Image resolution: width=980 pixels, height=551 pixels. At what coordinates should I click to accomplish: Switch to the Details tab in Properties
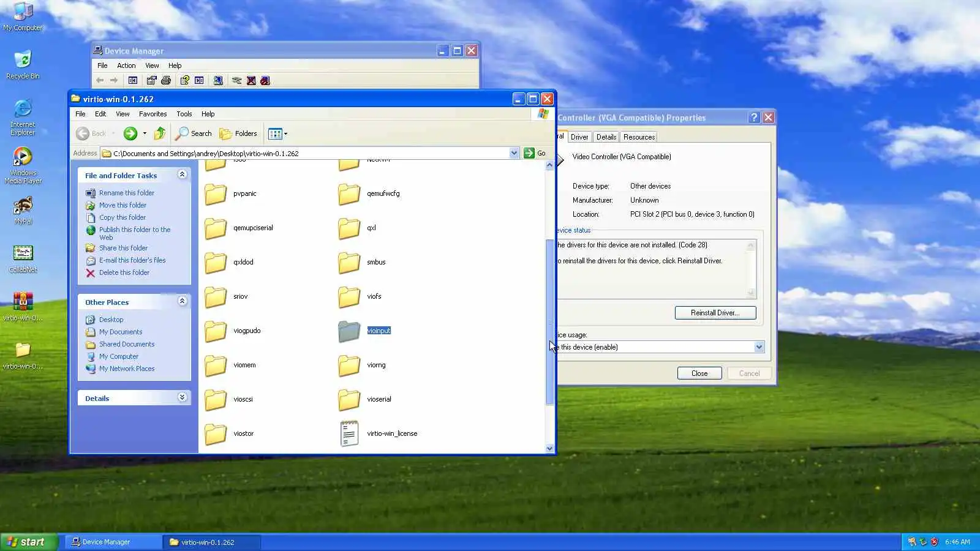[606, 137]
